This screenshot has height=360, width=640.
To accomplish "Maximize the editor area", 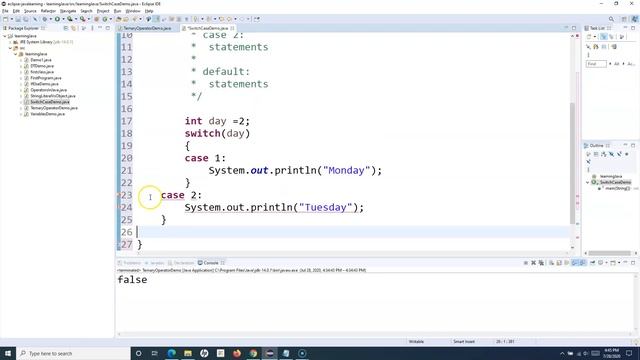I will (x=574, y=28).
